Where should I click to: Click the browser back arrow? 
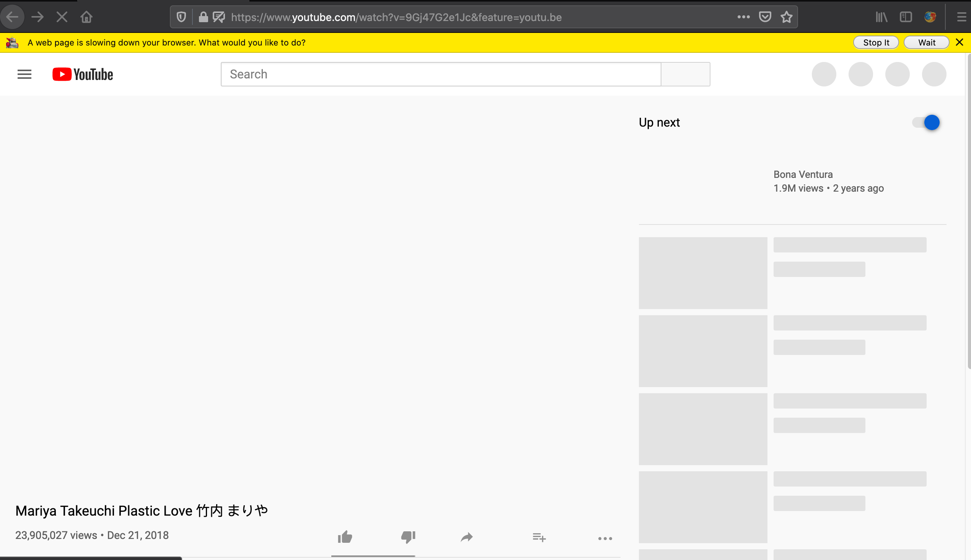[12, 16]
